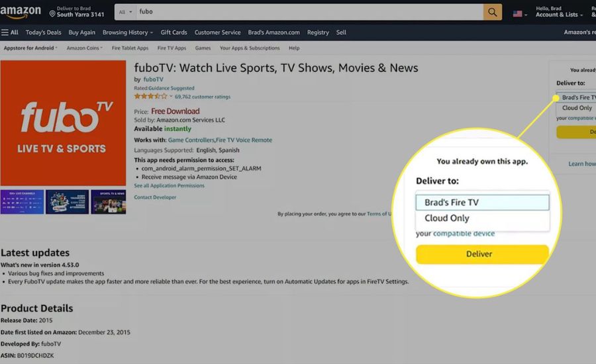Click compatible device link in callout
Screen dimensions: 596x364
(x=464, y=234)
